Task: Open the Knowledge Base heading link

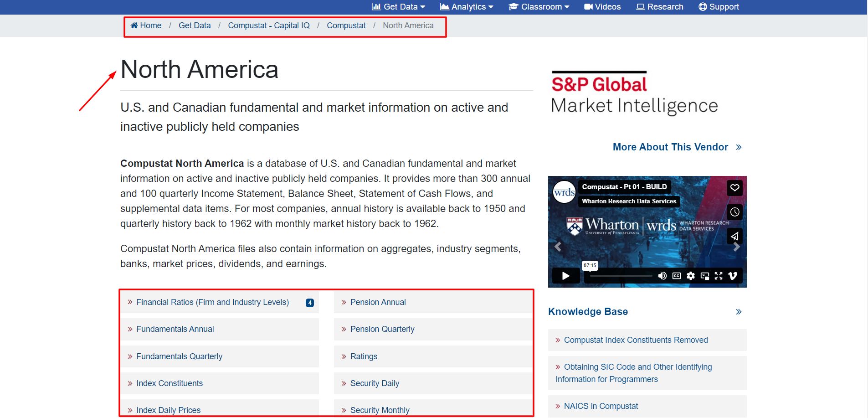Action: (x=588, y=311)
